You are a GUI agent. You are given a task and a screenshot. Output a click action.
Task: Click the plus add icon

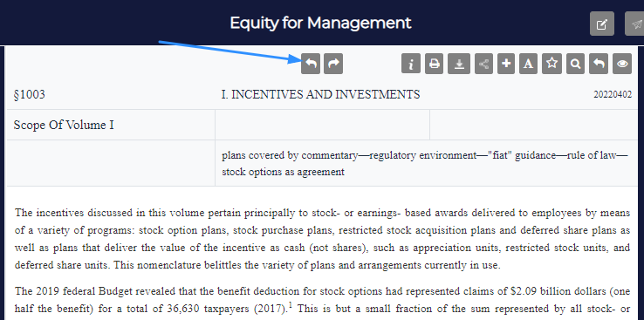pyautogui.click(x=506, y=64)
